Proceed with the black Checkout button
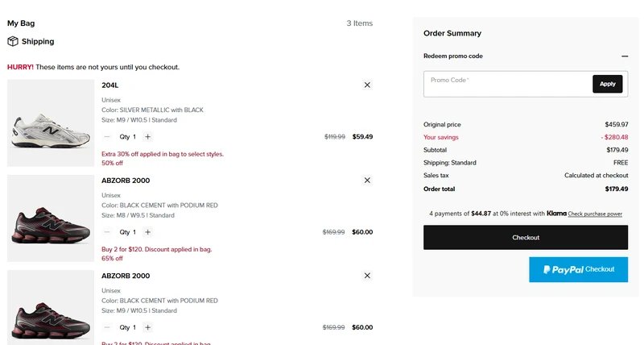This screenshot has width=644, height=345. pyautogui.click(x=526, y=237)
